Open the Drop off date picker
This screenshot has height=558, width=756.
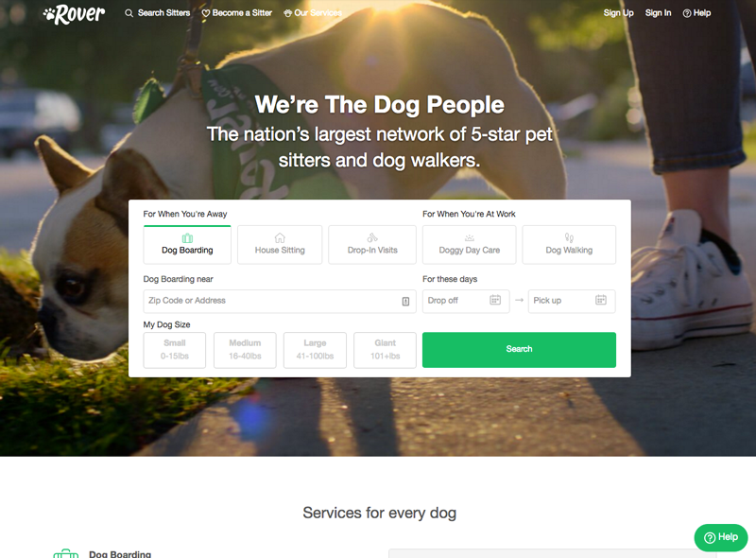tap(466, 301)
